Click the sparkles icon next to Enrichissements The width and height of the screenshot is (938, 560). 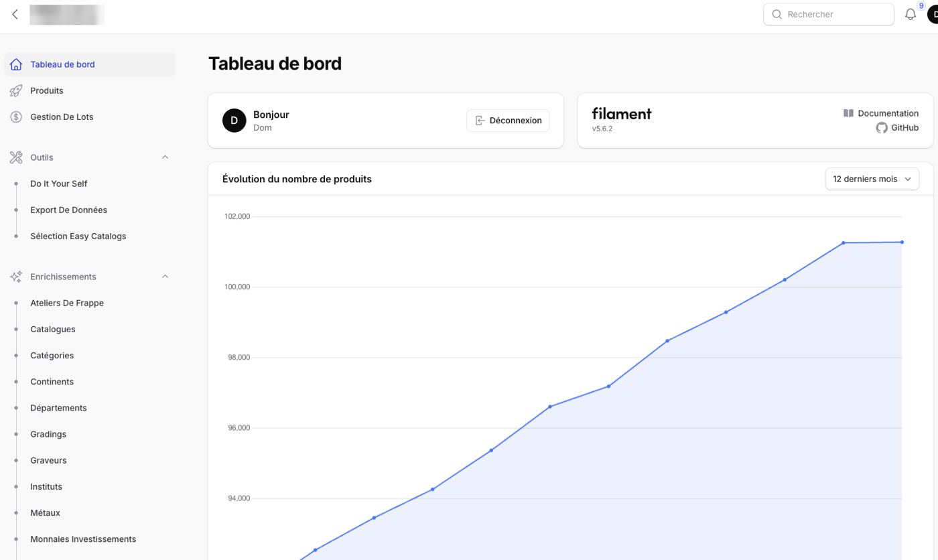[x=16, y=277]
